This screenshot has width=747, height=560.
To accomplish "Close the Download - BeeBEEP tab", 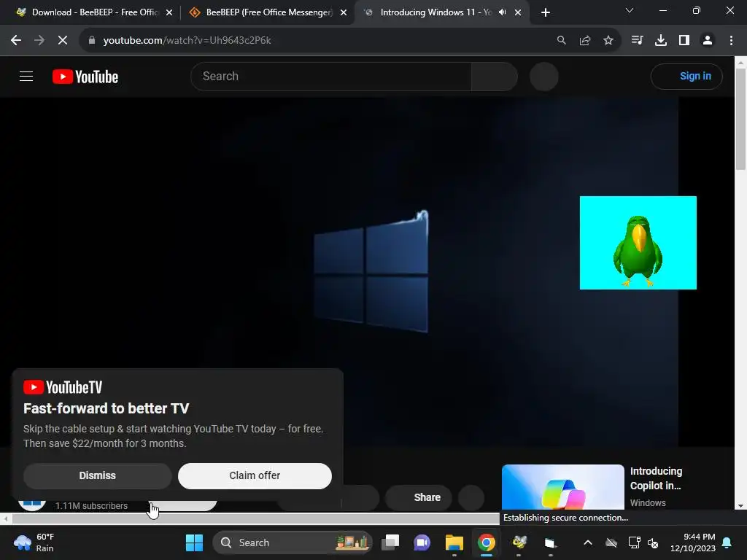I will [x=169, y=13].
